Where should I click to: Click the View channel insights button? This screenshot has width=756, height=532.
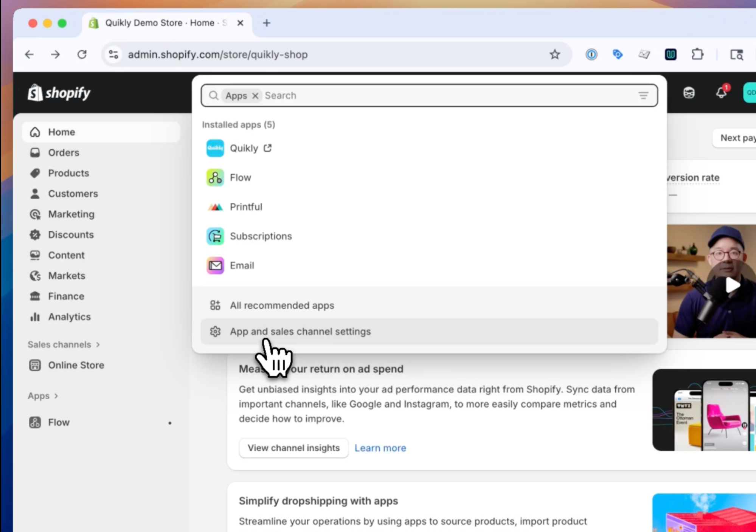tap(293, 448)
